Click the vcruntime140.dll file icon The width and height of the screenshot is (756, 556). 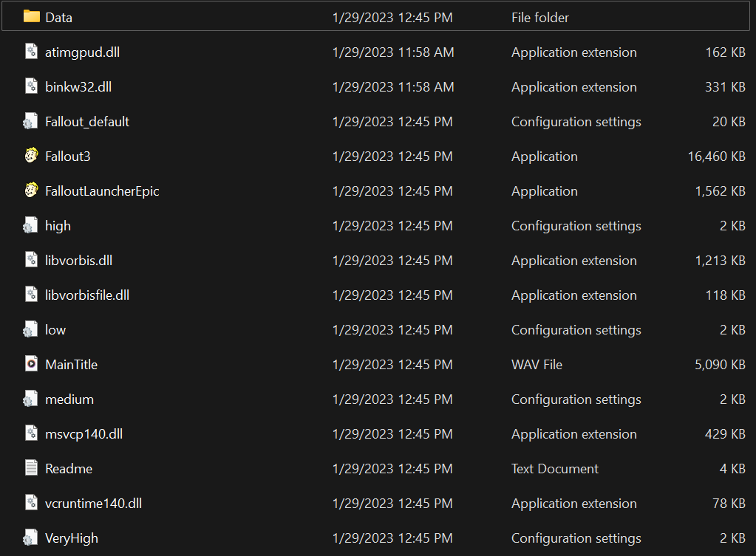[32, 503]
